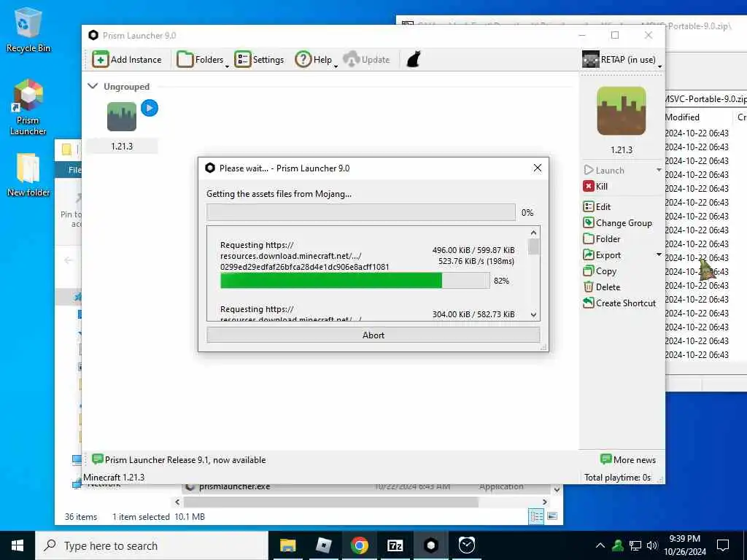Open the Folders toolbar menu
The width and height of the screenshot is (747, 560).
[x=203, y=60]
